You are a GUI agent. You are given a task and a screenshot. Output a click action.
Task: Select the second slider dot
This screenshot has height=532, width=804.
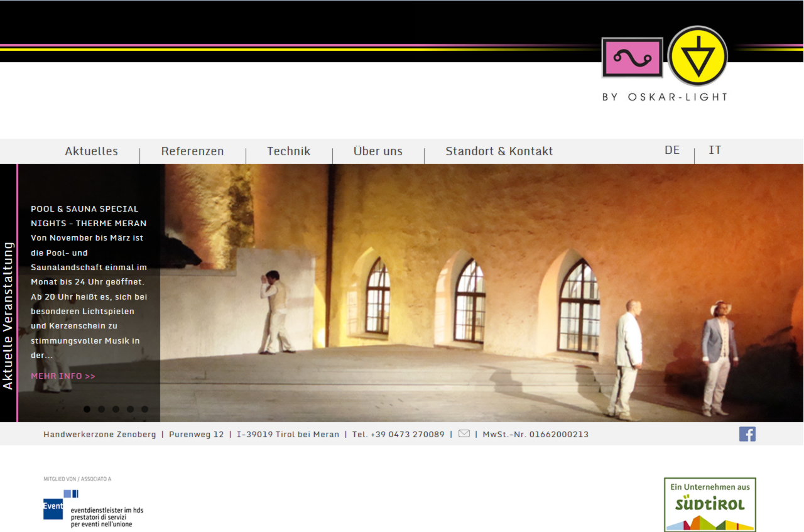(102, 409)
